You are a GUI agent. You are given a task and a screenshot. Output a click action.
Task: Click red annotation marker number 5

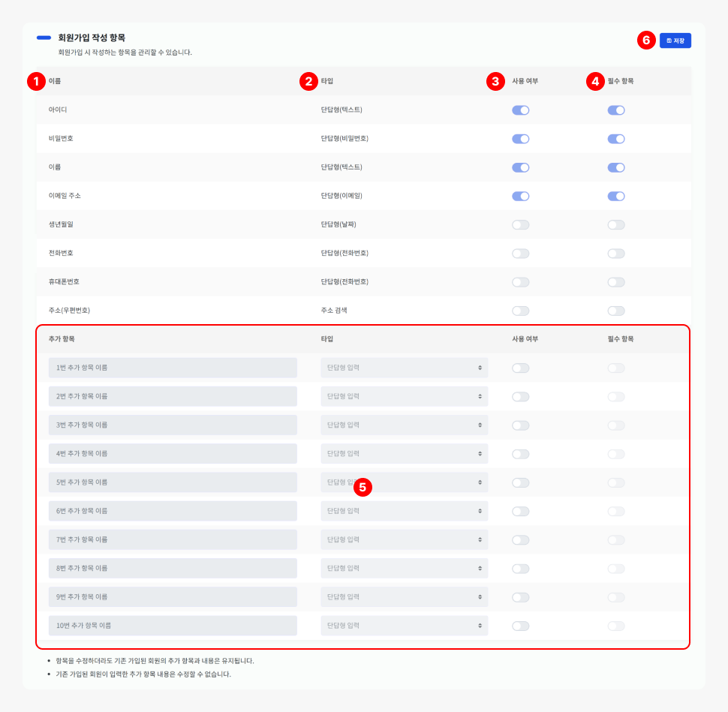pyautogui.click(x=363, y=488)
